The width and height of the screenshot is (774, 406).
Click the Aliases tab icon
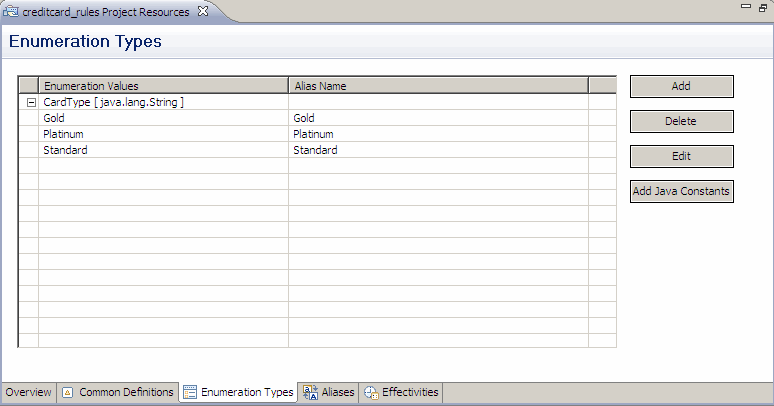pos(311,393)
